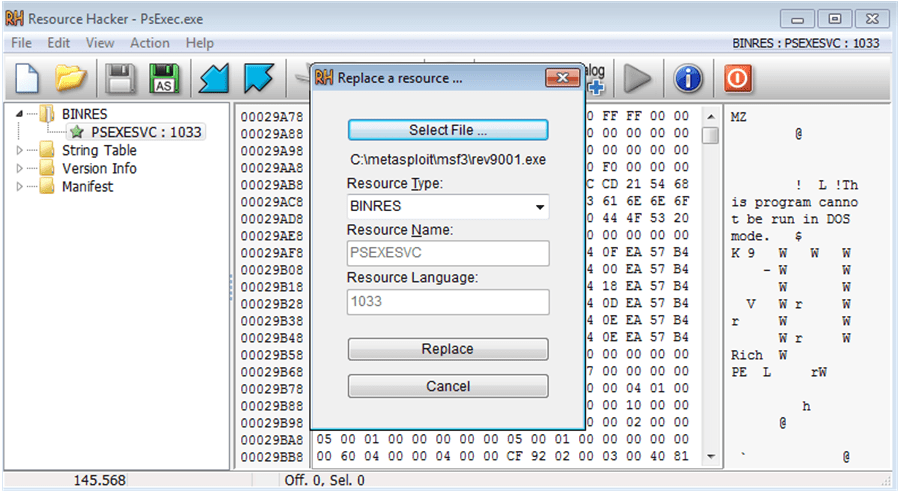Open a file with the folder icon
The height and width of the screenshot is (491, 899).
point(70,79)
